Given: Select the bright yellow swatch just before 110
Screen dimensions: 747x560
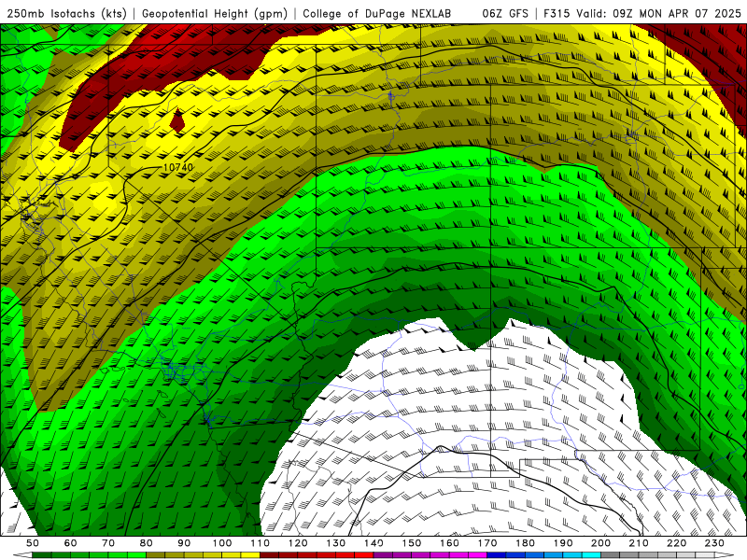Looking at the screenshot, I should point(250,555).
